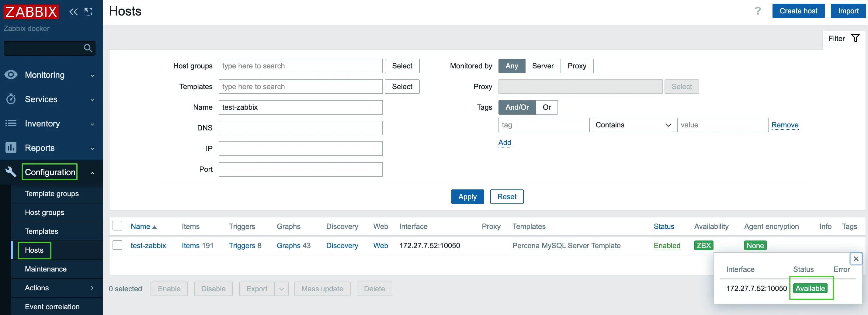Screen dimensions: 868x315
Task: Click the sidebar search box
Action: 49,48
